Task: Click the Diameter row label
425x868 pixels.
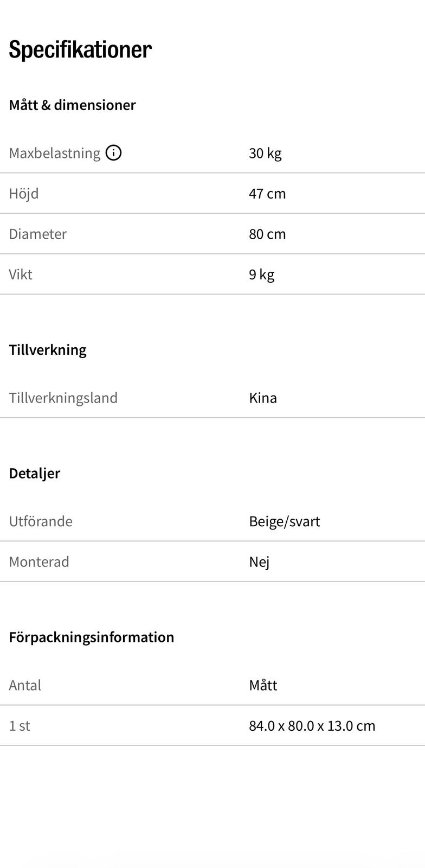Action: [x=38, y=234]
